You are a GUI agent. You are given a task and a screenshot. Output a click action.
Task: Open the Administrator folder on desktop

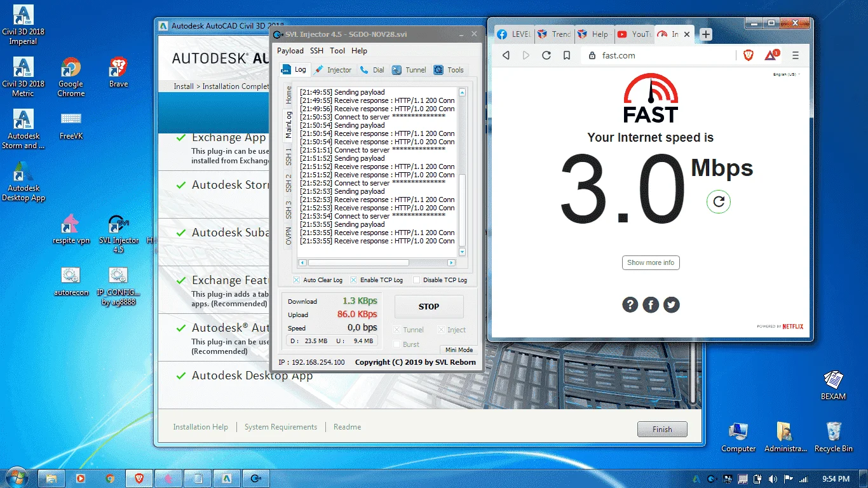tap(785, 437)
